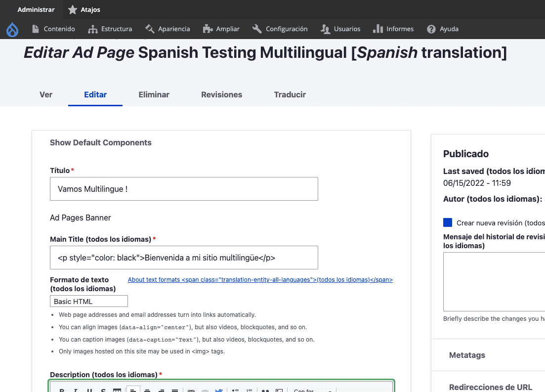
Task: Open the Estructura menu
Action: [x=110, y=29]
